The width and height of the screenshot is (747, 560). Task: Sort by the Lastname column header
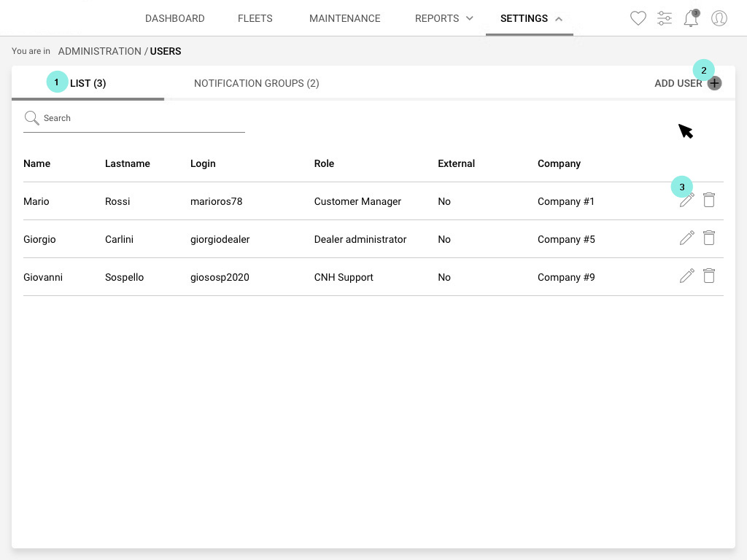(127, 163)
